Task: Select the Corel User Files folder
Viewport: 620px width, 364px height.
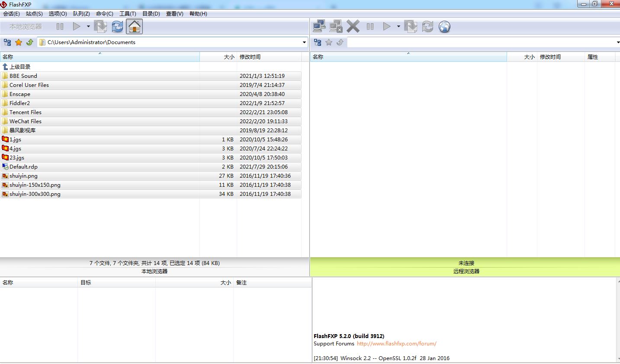Action: point(151,85)
